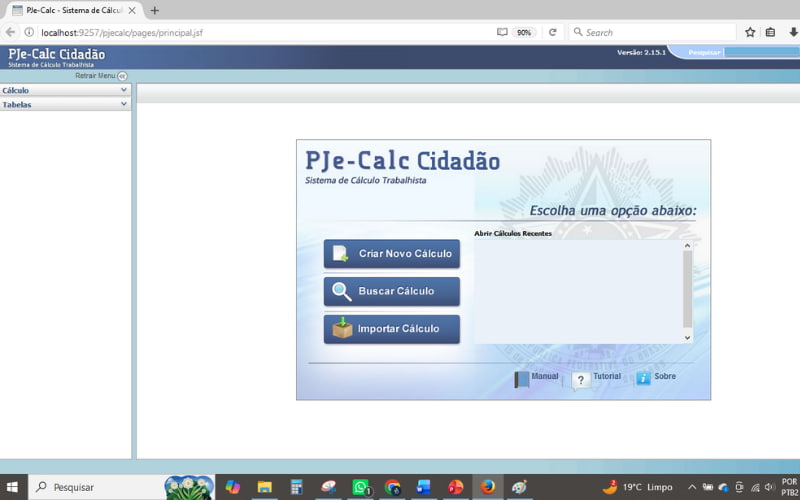Open the Manual link
Viewport: 800px width, 500px height.
(x=545, y=376)
